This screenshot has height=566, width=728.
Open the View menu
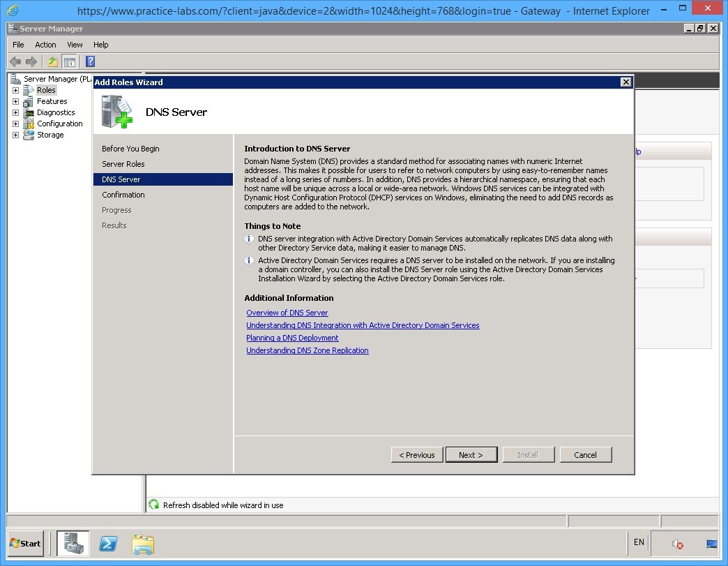[x=74, y=45]
